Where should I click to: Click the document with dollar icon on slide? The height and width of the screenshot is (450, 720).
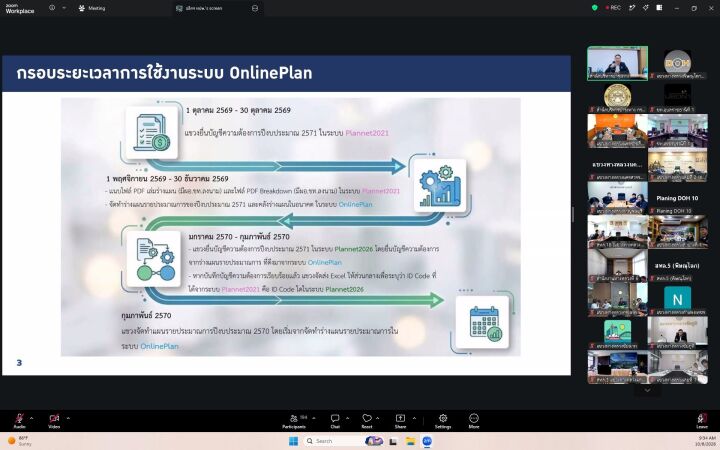[152, 132]
